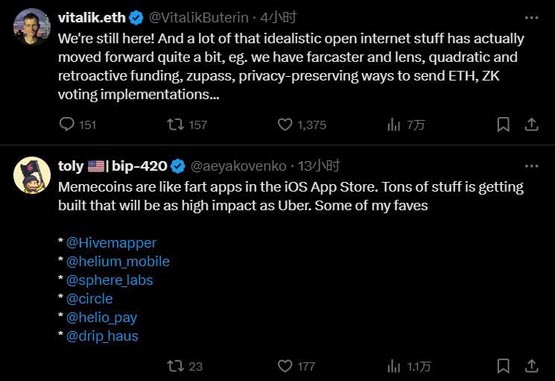Viewport: 555px width, 381px height.
Task: Follow the @drip_haus mention link
Action: 102,336
